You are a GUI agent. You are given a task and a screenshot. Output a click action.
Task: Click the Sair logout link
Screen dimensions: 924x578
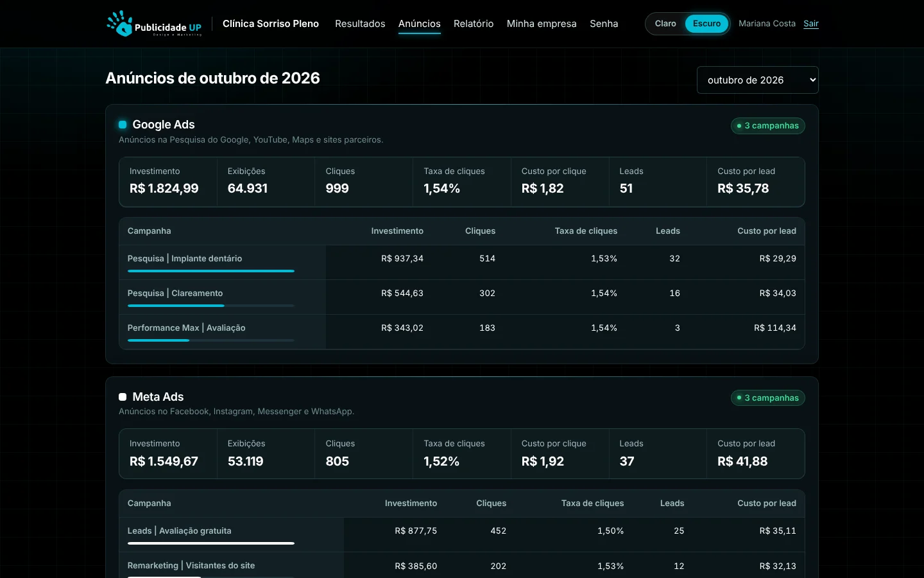pos(811,24)
